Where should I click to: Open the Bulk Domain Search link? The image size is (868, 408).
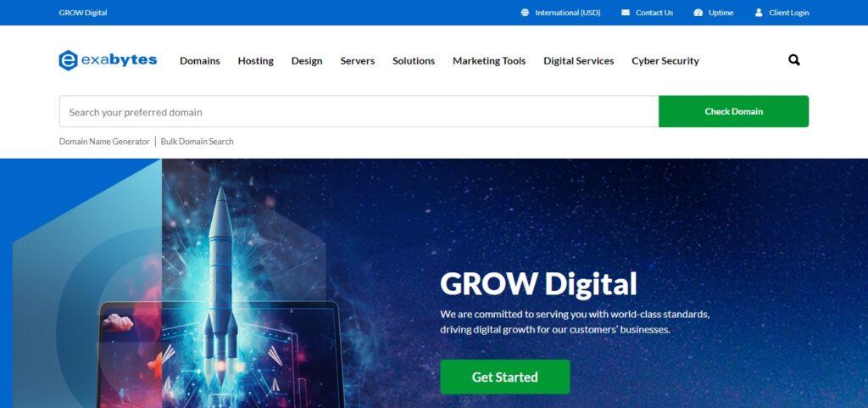click(197, 141)
